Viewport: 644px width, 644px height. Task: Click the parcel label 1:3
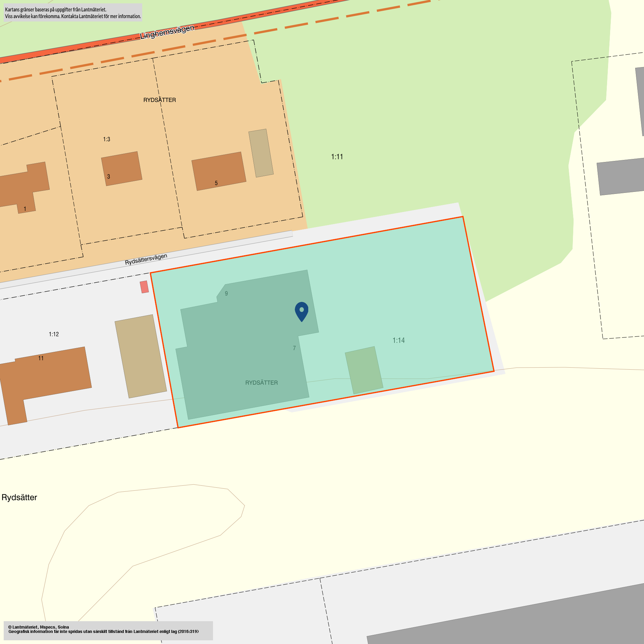[106, 139]
